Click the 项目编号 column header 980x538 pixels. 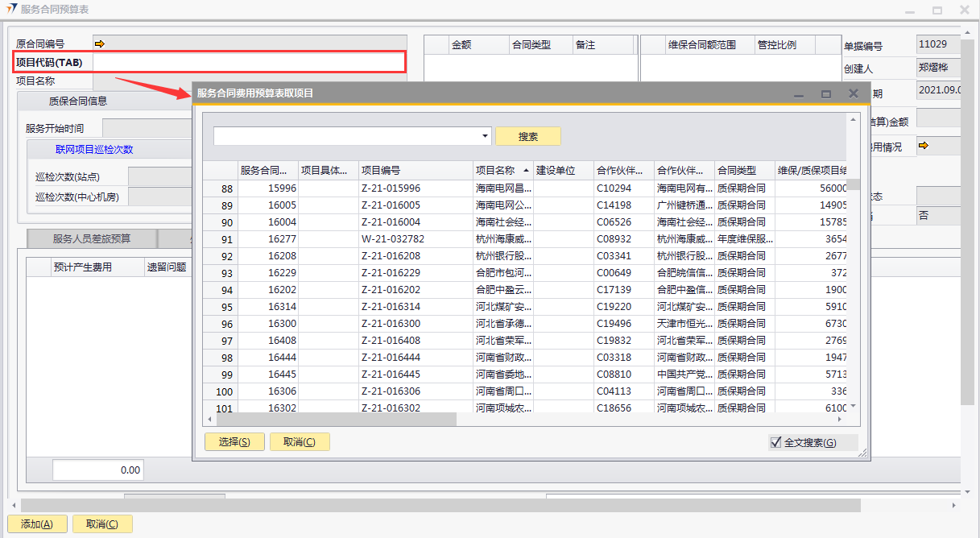416,171
